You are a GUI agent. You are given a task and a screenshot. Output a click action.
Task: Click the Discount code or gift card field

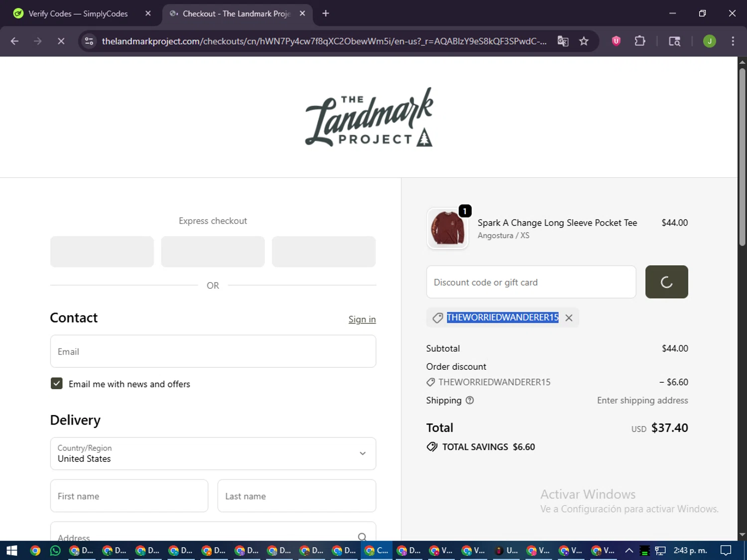tap(531, 282)
